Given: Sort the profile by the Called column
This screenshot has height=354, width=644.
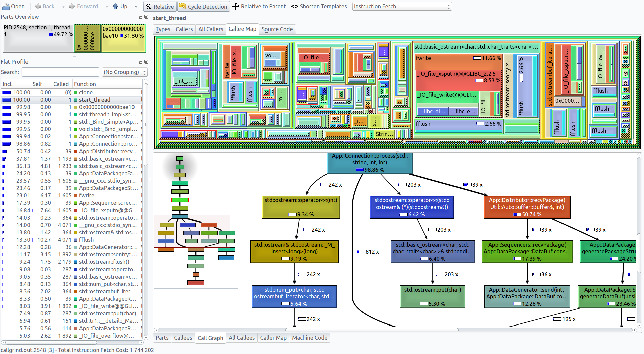Looking at the screenshot, I should (61, 84).
